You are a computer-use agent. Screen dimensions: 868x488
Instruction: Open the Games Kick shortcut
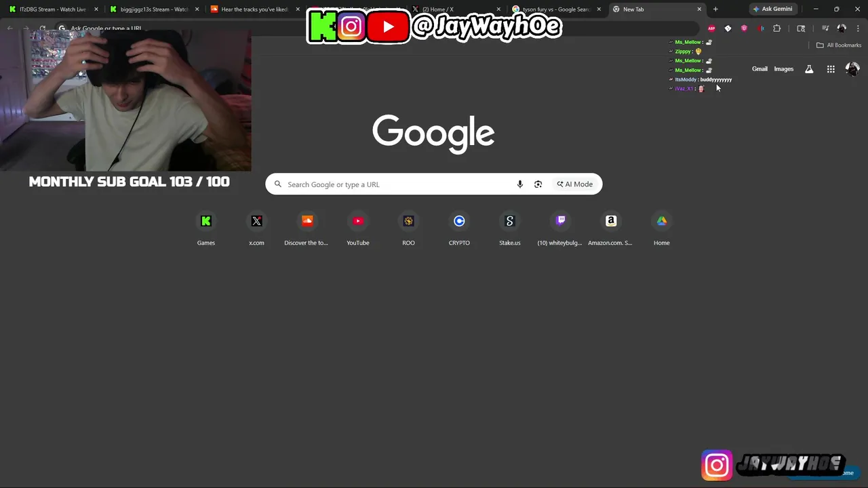(x=206, y=229)
